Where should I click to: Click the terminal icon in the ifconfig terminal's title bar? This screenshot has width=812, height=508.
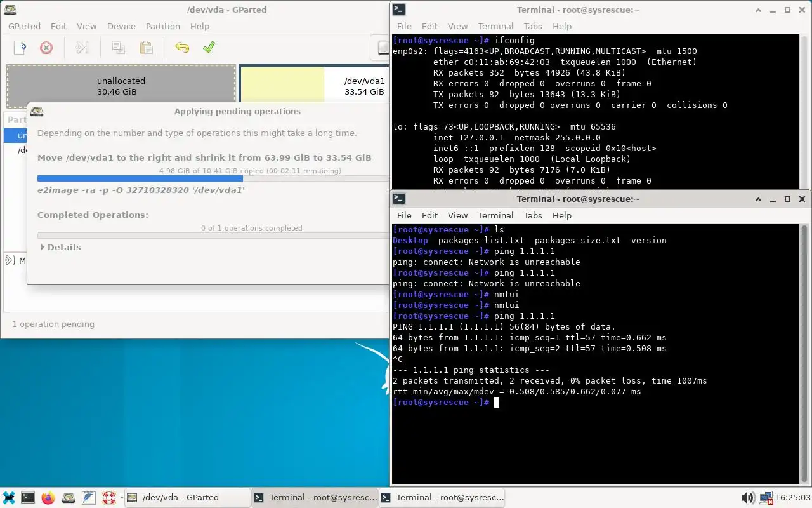click(399, 10)
